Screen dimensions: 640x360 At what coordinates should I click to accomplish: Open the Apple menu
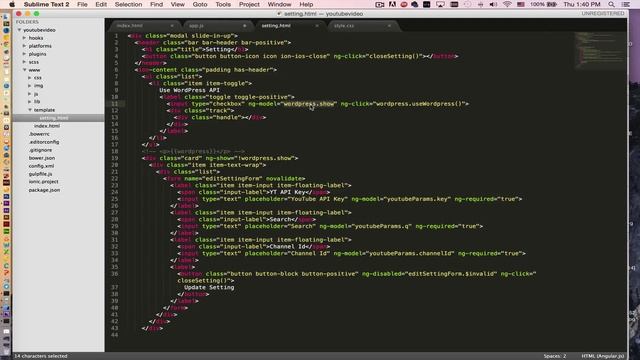12,4
